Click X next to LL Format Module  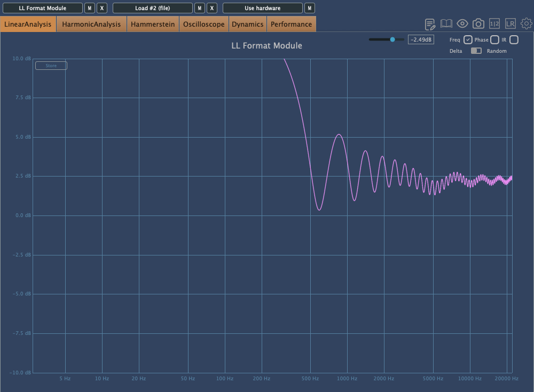pos(102,8)
